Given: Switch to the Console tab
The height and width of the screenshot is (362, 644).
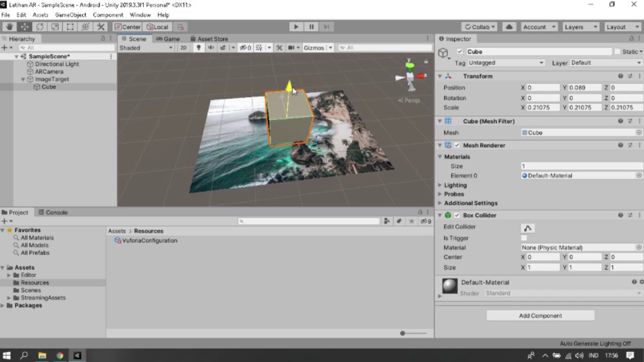Looking at the screenshot, I should pos(53,212).
